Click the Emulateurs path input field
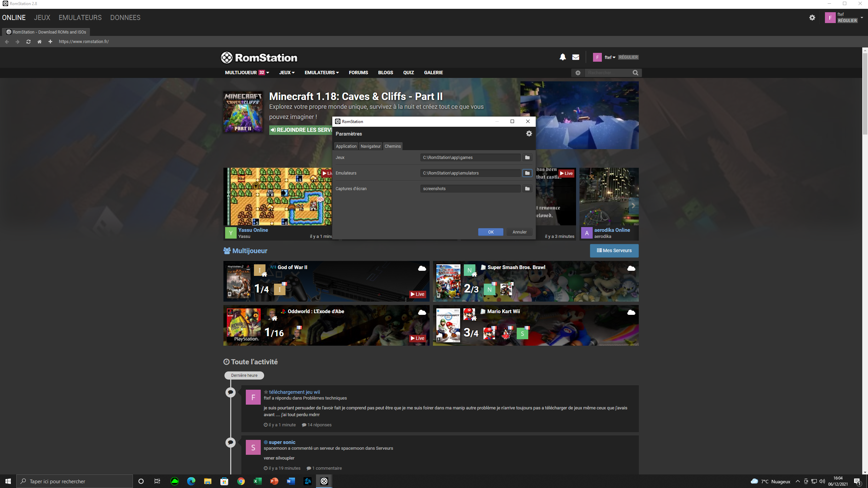The height and width of the screenshot is (488, 868). (x=470, y=173)
